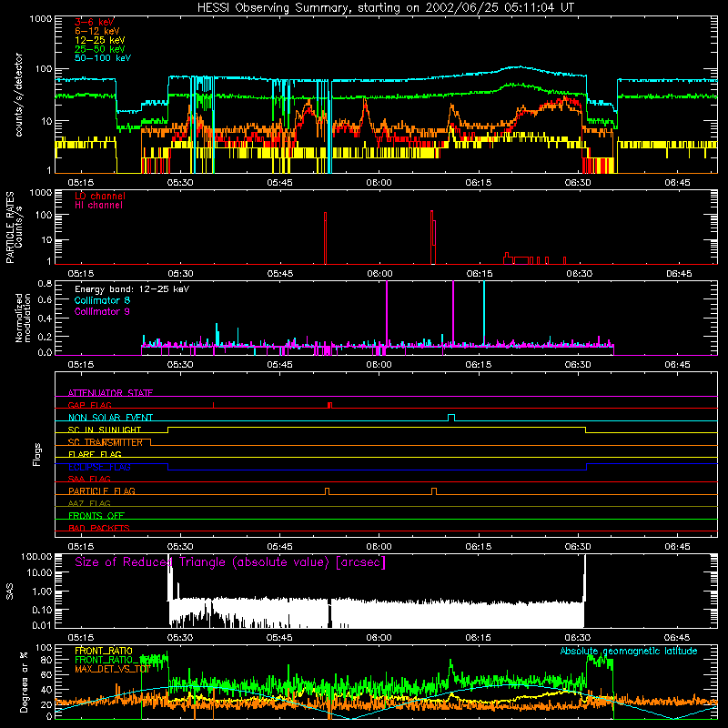Click the PARTICLE_FLAG pulse near 06:08
Image resolution: width=728 pixels, height=728 pixels.
[434, 491]
